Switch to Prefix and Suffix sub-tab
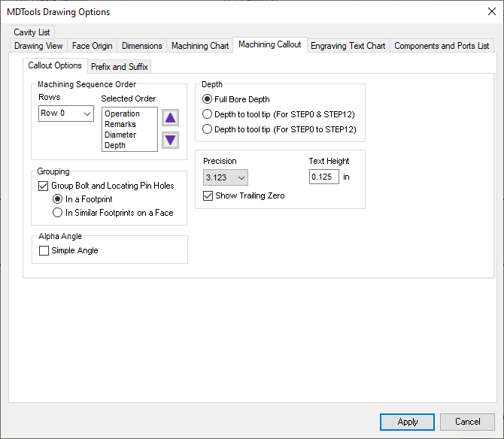Screen dimensions: 504x439 pos(120,67)
